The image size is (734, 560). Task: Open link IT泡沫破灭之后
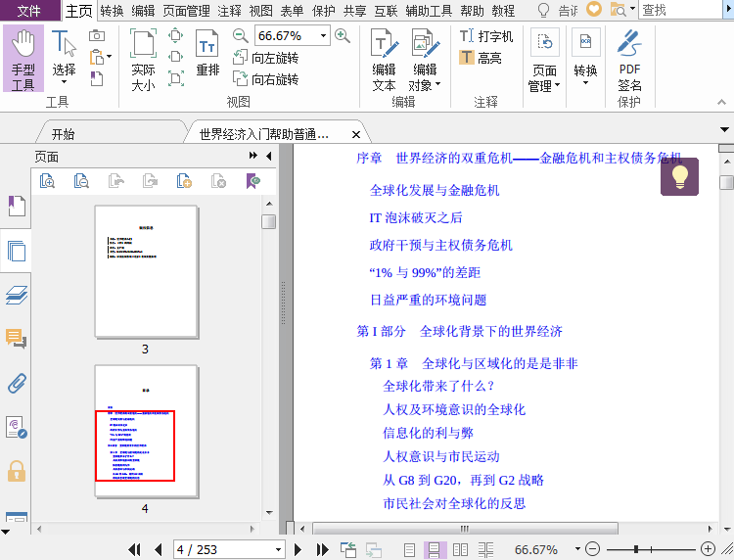[x=416, y=217]
